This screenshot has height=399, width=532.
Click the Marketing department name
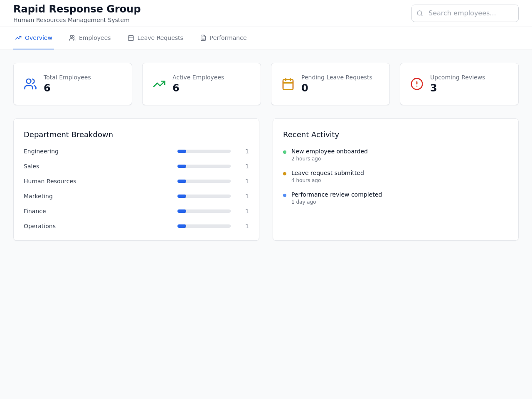tap(38, 196)
